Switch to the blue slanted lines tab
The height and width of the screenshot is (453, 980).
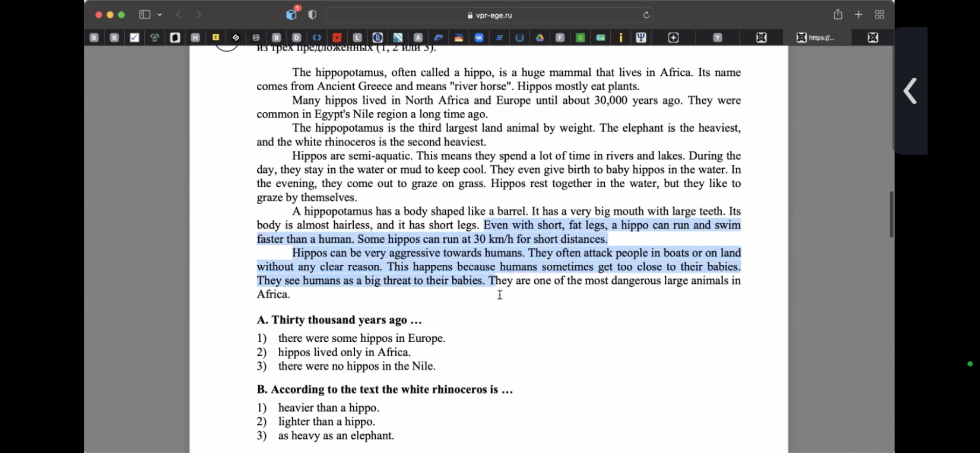499,37
